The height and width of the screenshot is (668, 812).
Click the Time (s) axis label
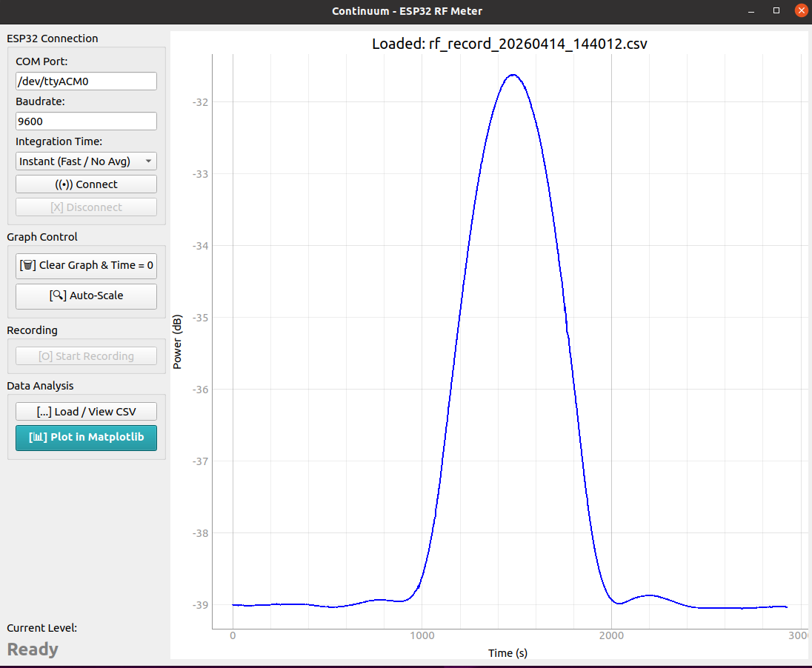click(507, 652)
